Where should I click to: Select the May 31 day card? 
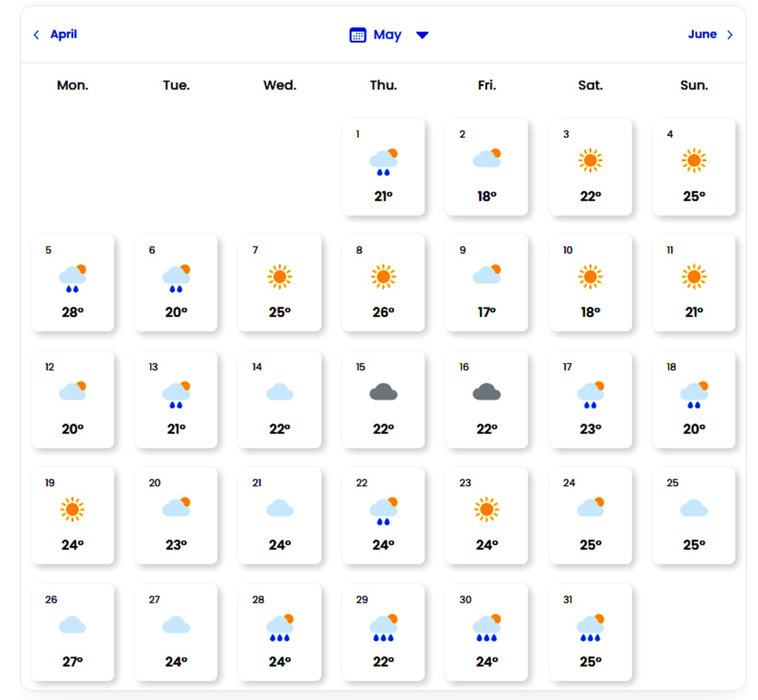tap(590, 632)
